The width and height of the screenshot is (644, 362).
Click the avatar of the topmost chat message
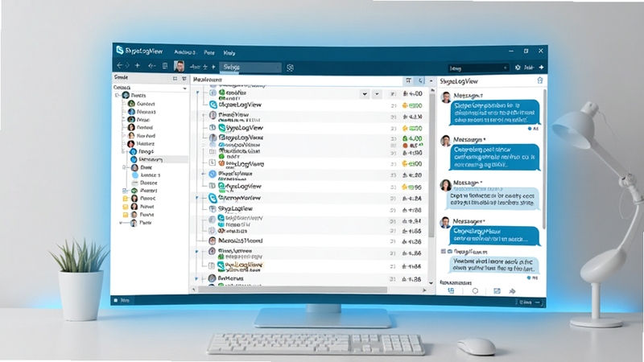pos(446,97)
